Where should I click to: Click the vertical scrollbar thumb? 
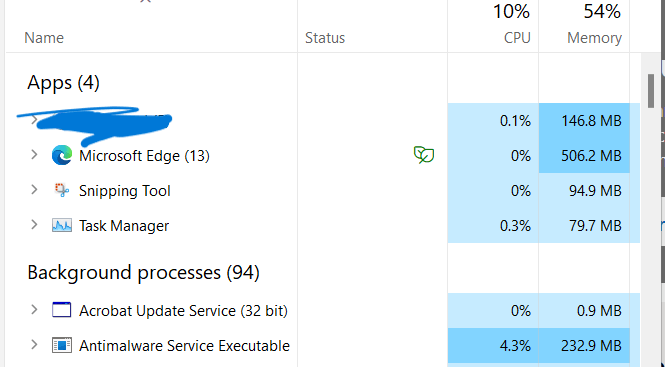(651, 91)
